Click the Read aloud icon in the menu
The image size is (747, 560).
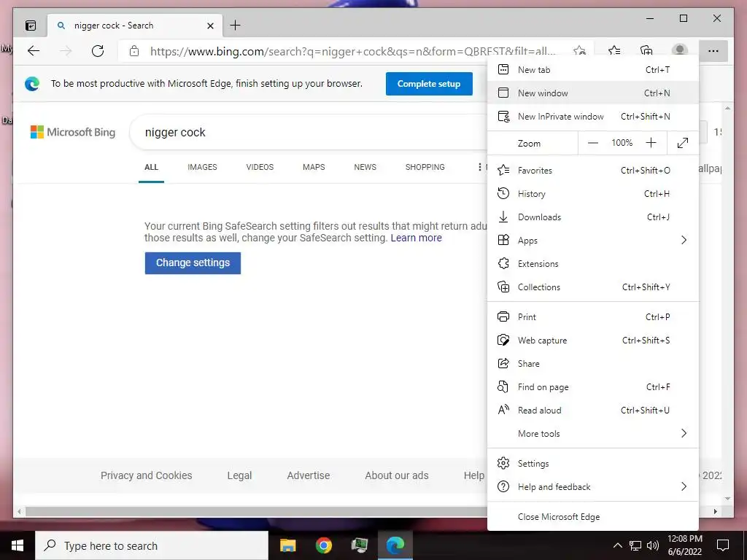click(x=503, y=410)
